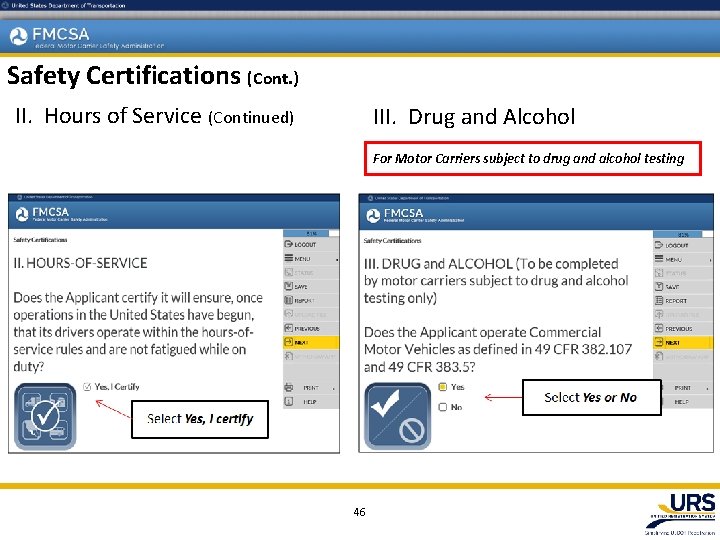720x540 pixels.
Task: Click HELP label in Hours-of-Service panel sidebar
Action: coord(309,402)
